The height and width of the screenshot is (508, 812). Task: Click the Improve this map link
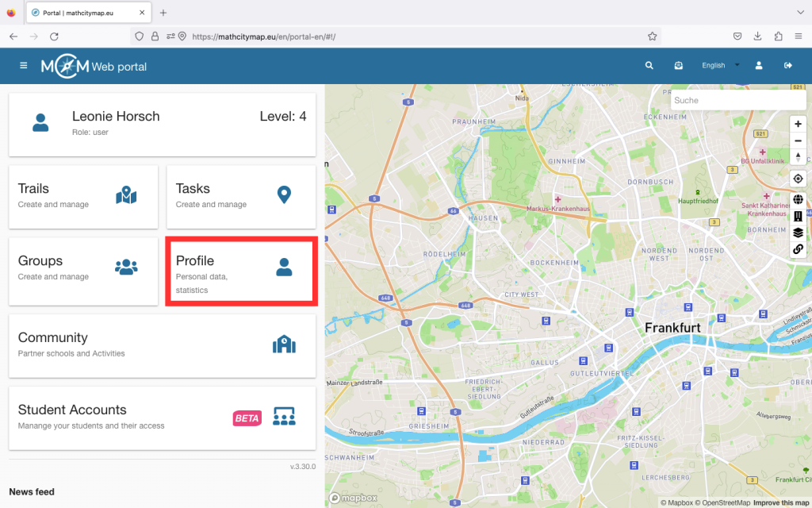pyautogui.click(x=781, y=502)
